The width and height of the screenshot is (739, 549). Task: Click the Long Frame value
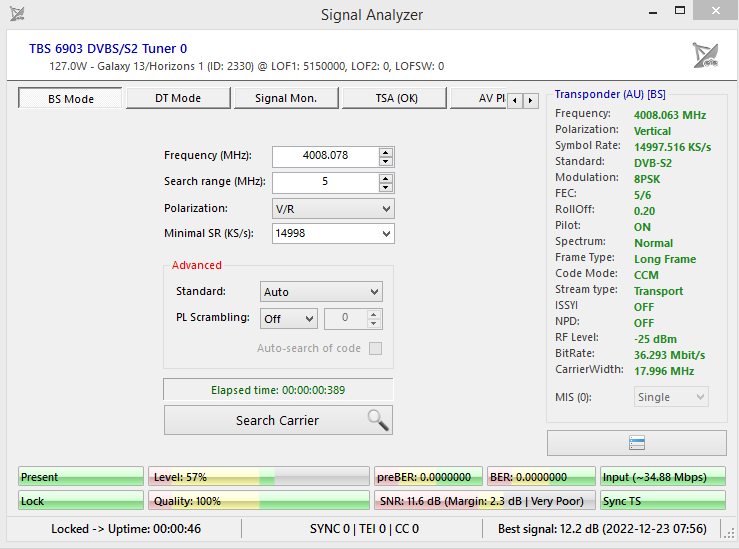point(665,259)
